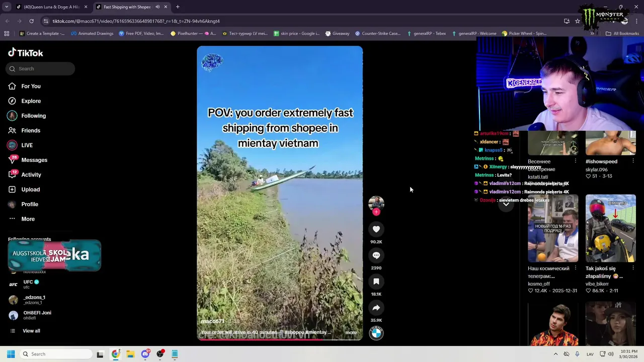
Task: Open the Activity notifications
Action: point(31,175)
